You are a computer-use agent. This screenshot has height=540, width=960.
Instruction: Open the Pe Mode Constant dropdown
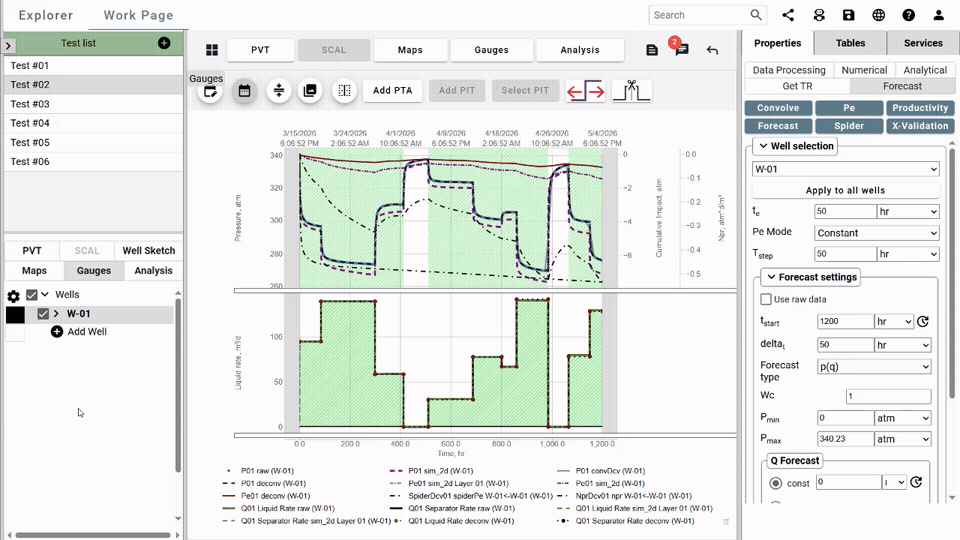click(877, 233)
